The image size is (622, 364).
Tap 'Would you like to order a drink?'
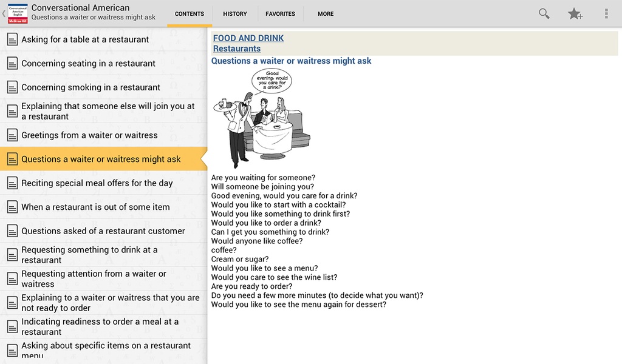(266, 223)
